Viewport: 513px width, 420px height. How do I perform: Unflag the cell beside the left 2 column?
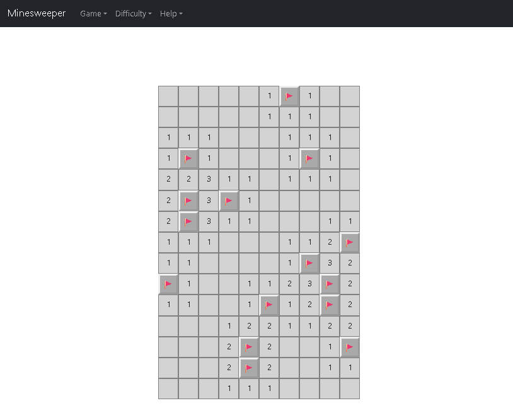188,221
